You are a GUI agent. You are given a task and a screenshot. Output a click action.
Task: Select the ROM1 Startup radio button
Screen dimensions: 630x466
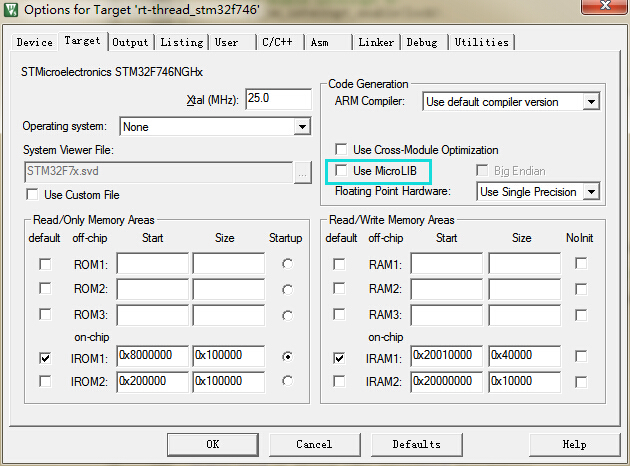[x=289, y=264]
